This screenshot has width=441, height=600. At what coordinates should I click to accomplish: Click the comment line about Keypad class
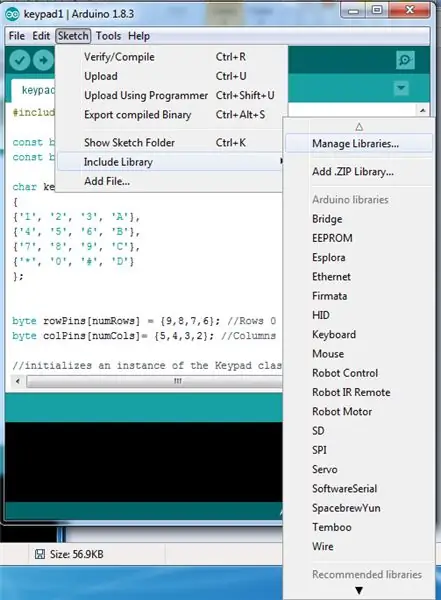click(x=147, y=365)
